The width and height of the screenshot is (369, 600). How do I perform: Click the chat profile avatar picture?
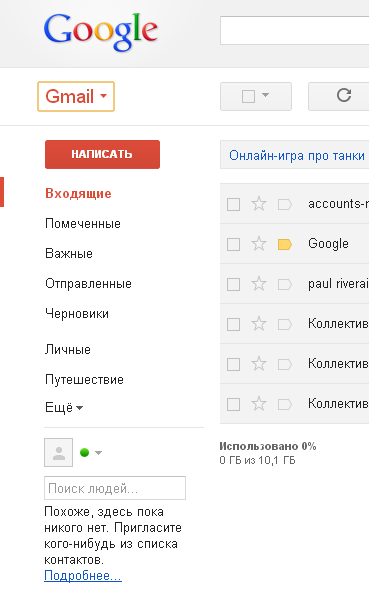pyautogui.click(x=59, y=452)
